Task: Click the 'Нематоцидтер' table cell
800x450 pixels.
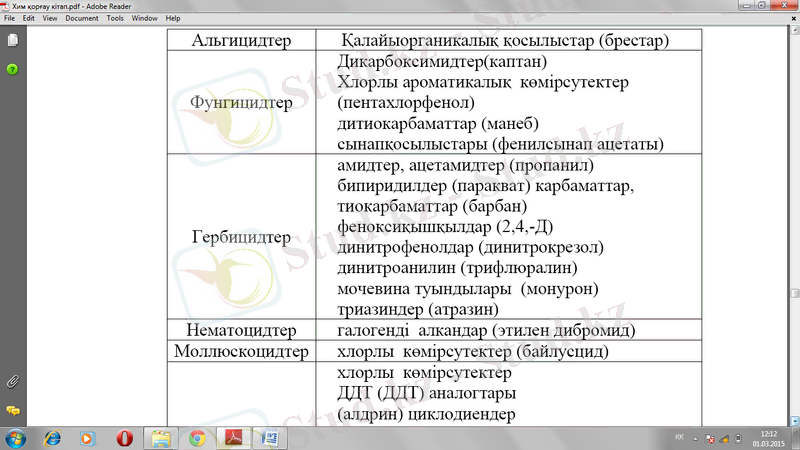Action: tap(241, 330)
